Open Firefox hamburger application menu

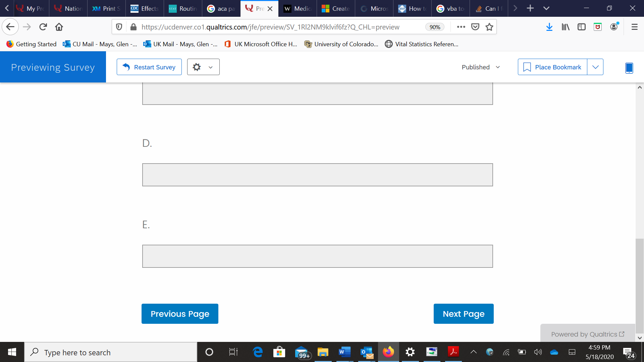(634, 27)
